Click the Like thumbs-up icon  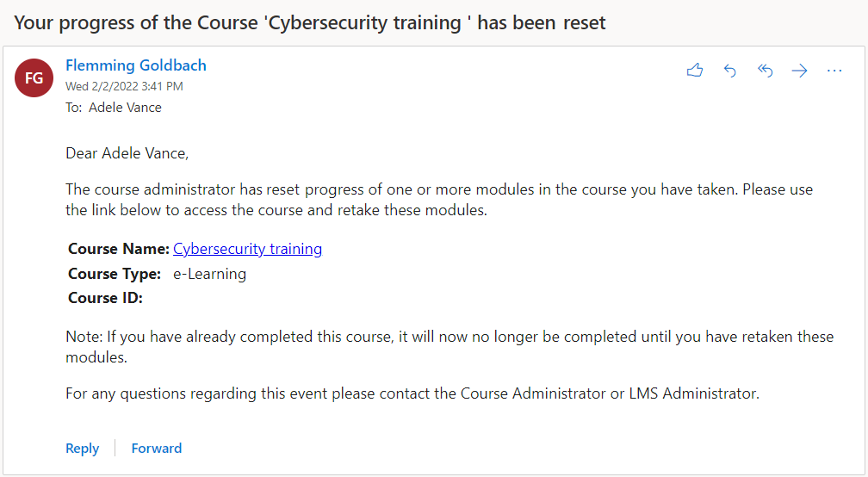695,71
